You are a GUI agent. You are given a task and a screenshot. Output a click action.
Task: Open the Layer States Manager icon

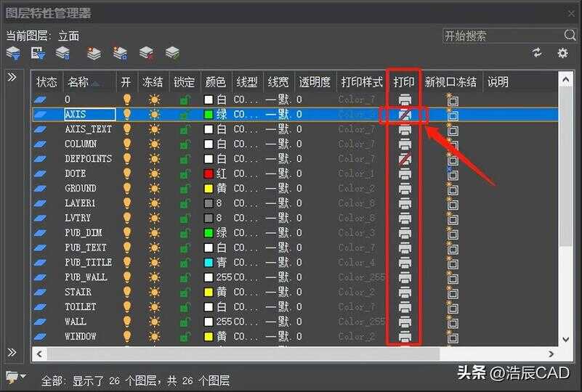(x=63, y=53)
